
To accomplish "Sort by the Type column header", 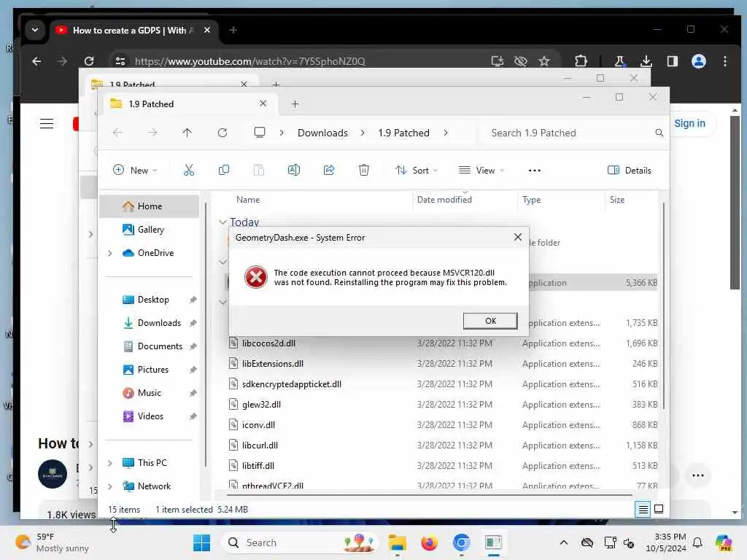I will point(531,200).
